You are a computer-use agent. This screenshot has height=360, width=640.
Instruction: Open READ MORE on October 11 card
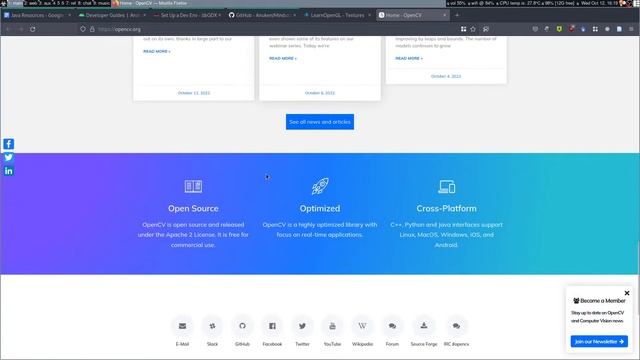pyautogui.click(x=157, y=51)
